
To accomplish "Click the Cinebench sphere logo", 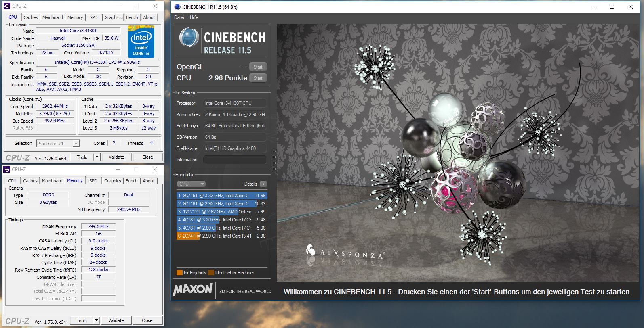I will [189, 38].
